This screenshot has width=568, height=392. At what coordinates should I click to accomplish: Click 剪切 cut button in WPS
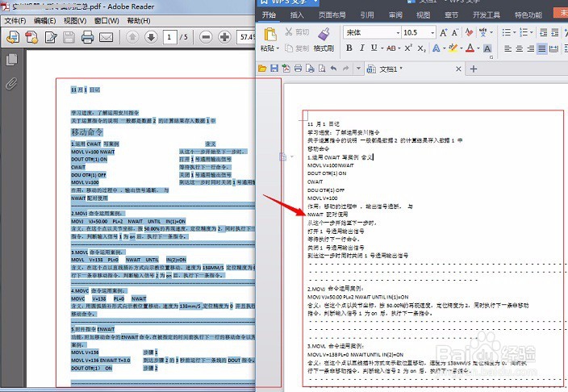pyautogui.click(x=298, y=32)
